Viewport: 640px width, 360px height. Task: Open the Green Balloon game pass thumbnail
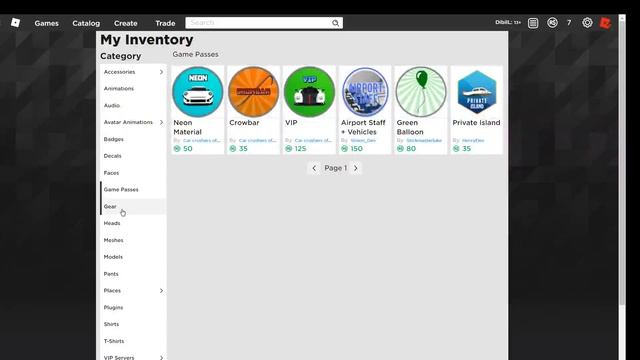(421, 92)
